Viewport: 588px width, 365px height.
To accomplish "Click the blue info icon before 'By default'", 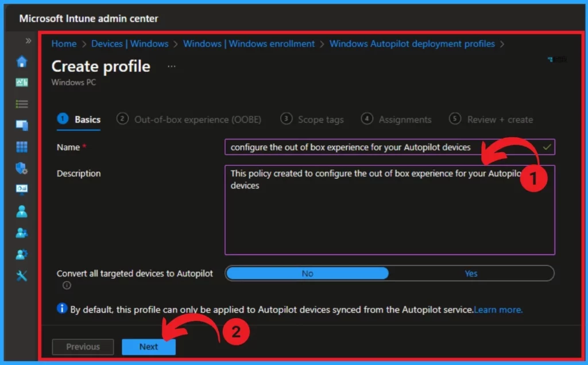I will [x=62, y=308].
